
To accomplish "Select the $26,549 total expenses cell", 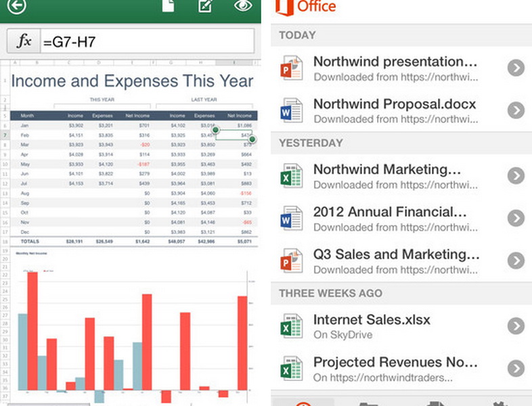I will (x=104, y=242).
